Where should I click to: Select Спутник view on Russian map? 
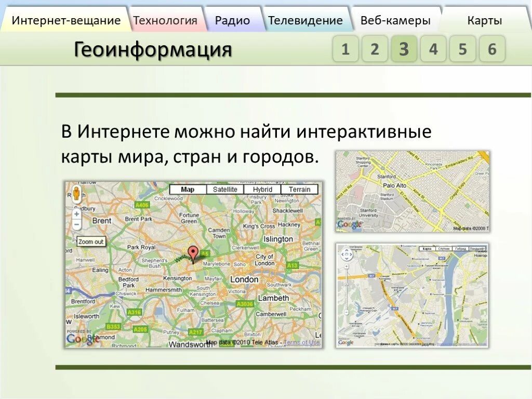click(444, 249)
